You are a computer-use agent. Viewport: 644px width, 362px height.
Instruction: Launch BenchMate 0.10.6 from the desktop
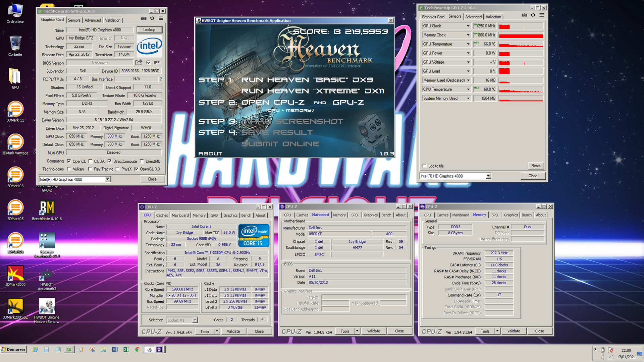47,210
